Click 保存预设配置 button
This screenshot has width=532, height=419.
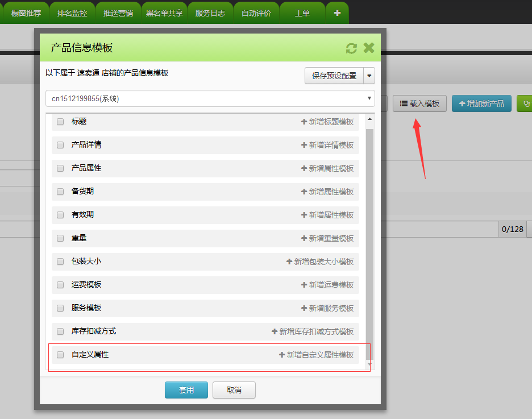coord(334,76)
